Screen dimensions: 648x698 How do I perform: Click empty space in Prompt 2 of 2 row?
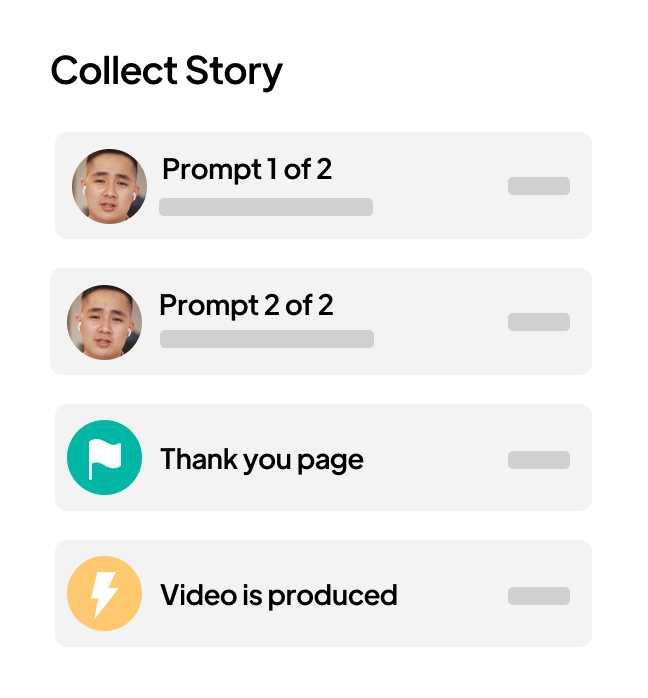tap(440, 322)
